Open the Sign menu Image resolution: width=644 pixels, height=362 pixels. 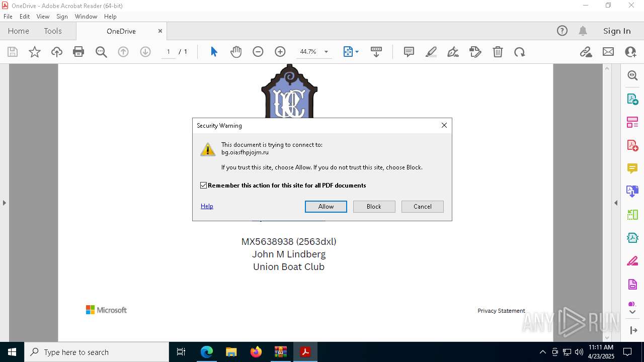[x=62, y=17]
